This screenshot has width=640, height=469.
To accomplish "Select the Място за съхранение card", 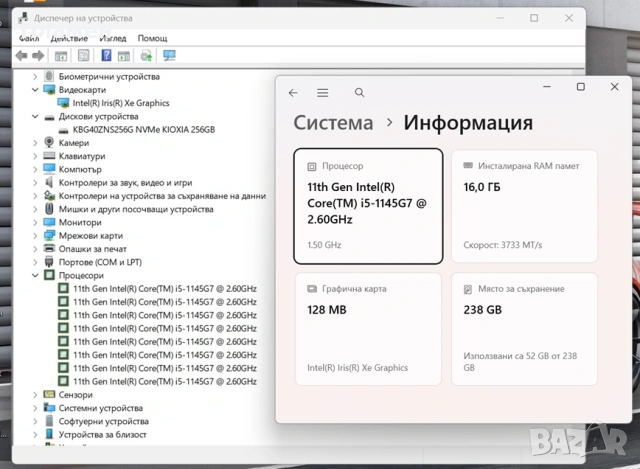I will coord(524,329).
